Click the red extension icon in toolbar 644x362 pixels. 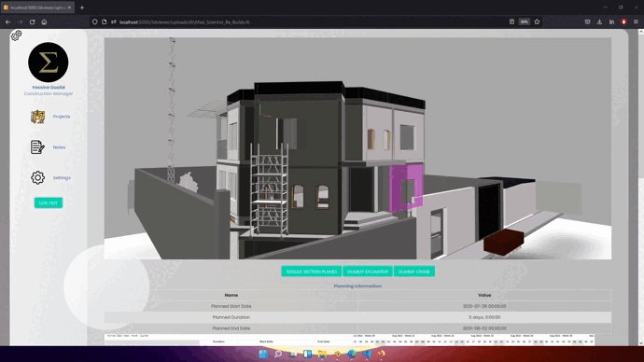(x=623, y=21)
